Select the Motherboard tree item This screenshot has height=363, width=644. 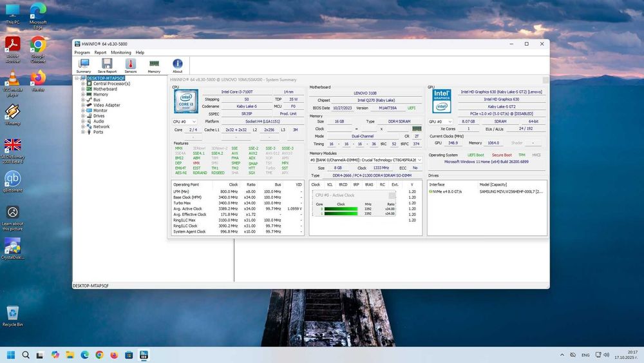pos(105,89)
